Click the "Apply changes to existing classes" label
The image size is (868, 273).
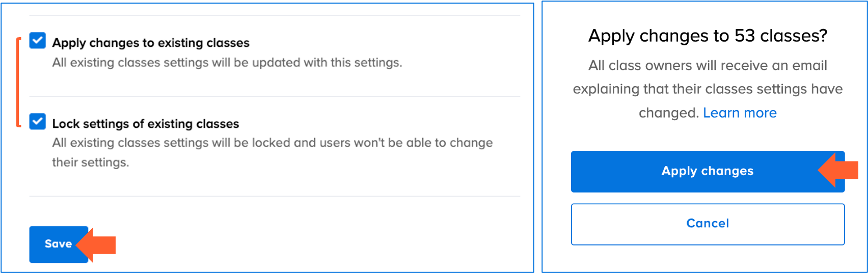tap(151, 43)
